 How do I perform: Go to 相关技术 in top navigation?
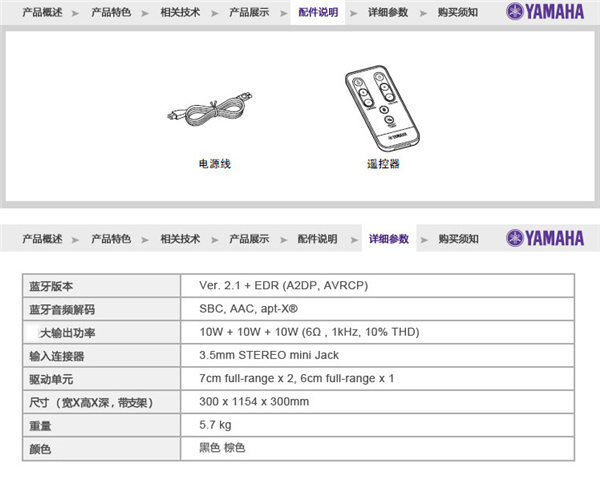[x=180, y=13]
